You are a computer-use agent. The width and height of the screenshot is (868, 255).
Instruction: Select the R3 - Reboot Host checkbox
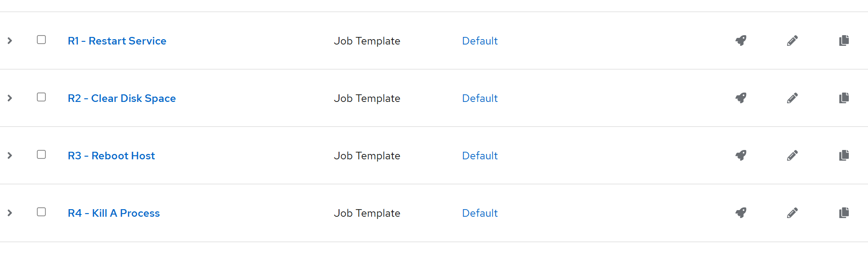pos(41,154)
